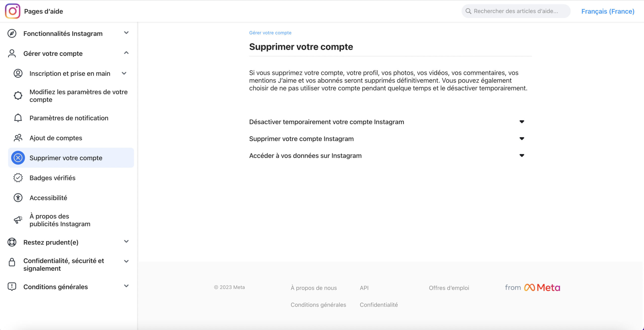Click the verified badge icon
Screen dimensions: 644x330
[18, 178]
